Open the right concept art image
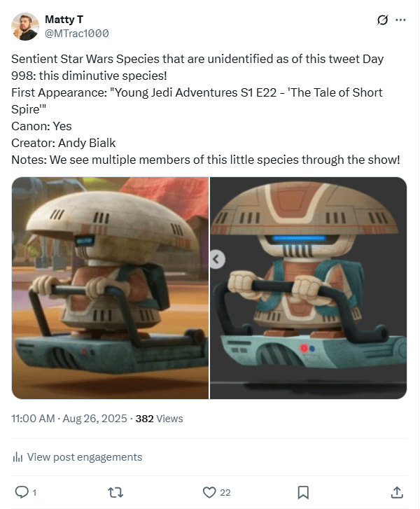Viewport: 420px width, 509px height. coord(309,288)
